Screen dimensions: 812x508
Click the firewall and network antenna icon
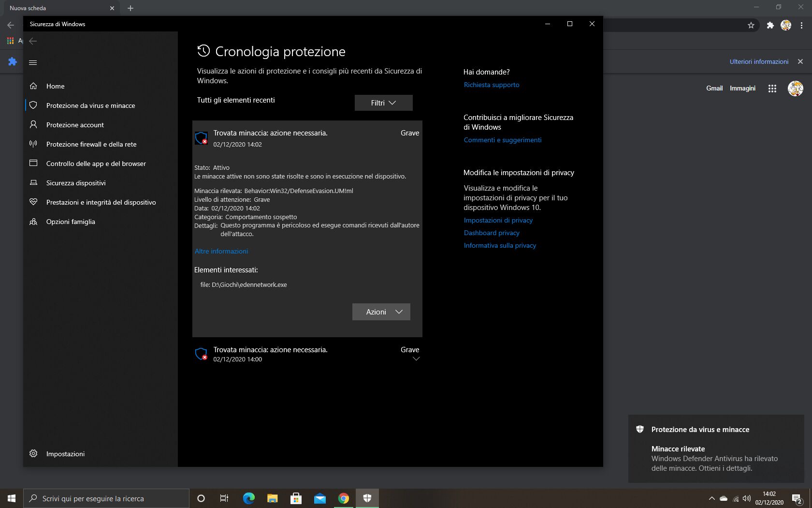pyautogui.click(x=33, y=144)
